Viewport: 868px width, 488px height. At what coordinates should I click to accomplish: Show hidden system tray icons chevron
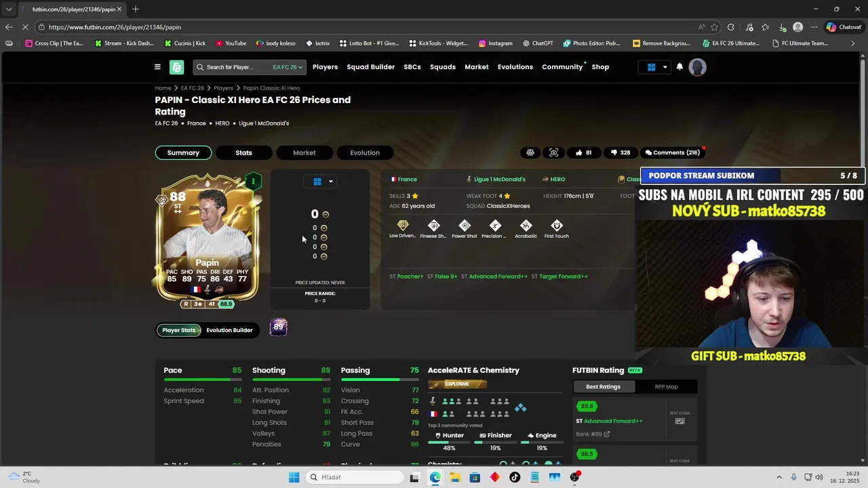pyautogui.click(x=778, y=477)
